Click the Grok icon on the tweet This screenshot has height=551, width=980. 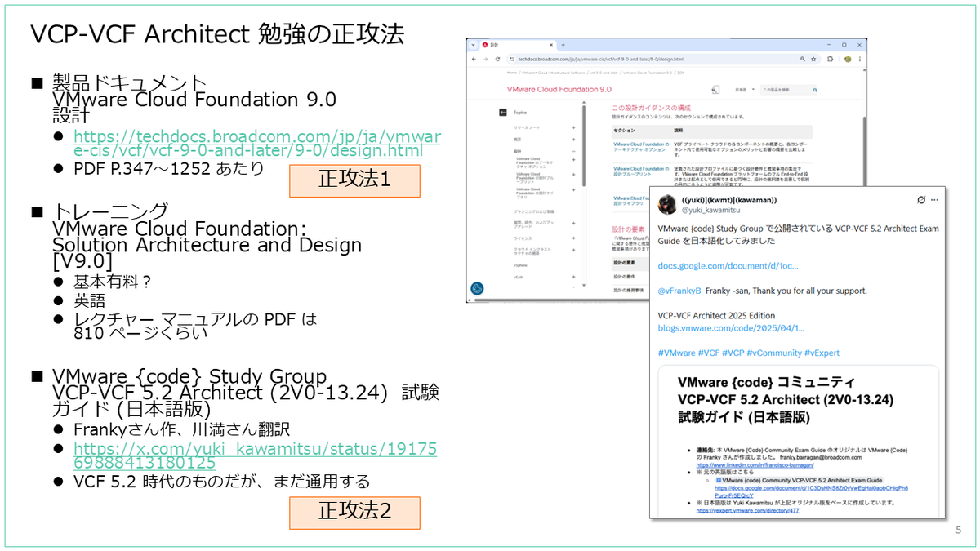coord(921,200)
